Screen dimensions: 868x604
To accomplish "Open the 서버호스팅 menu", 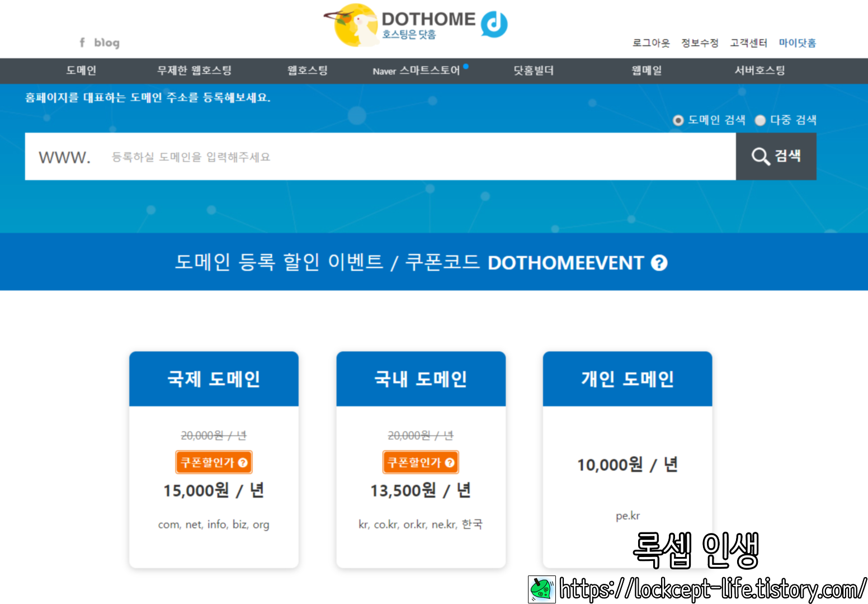I will [759, 70].
